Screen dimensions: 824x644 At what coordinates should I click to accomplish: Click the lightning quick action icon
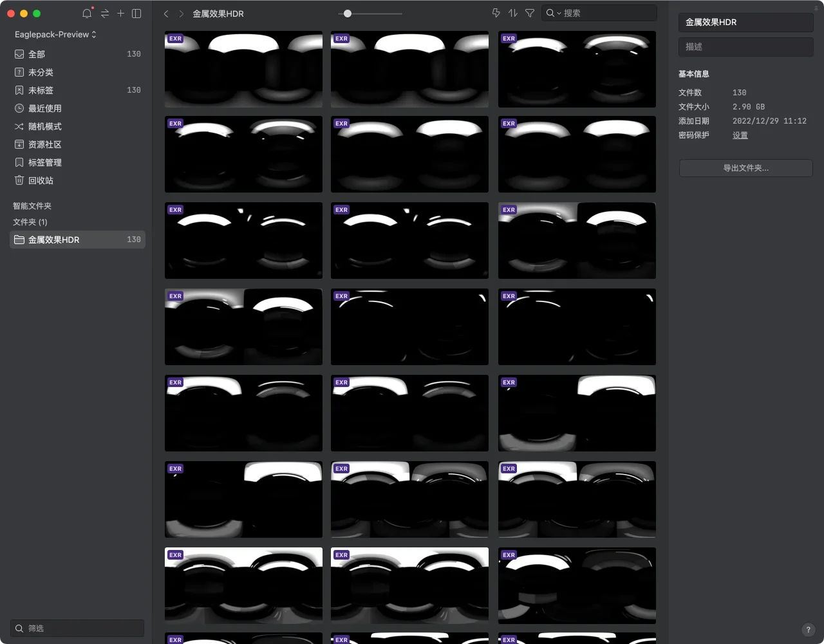[x=496, y=13]
